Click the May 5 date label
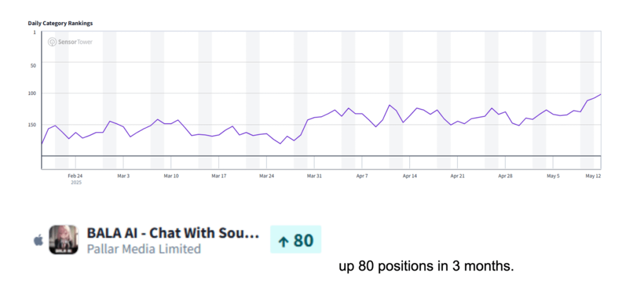This screenshot has height=299, width=644. pos(553,176)
